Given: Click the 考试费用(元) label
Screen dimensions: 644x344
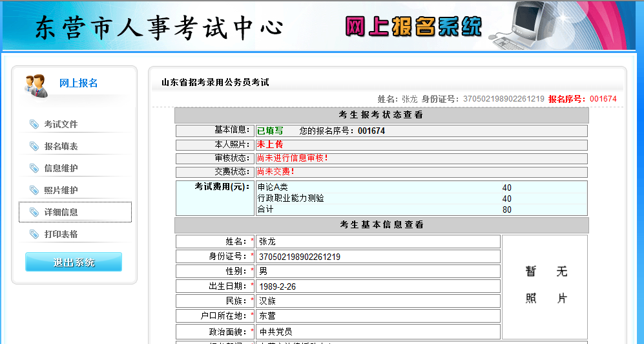Looking at the screenshot, I should (222, 187).
